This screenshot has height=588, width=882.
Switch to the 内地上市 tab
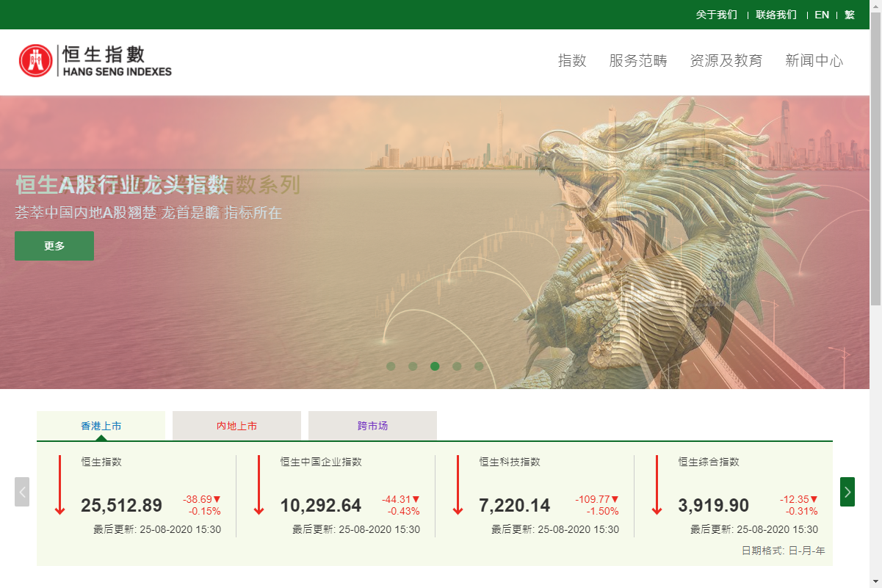point(236,426)
